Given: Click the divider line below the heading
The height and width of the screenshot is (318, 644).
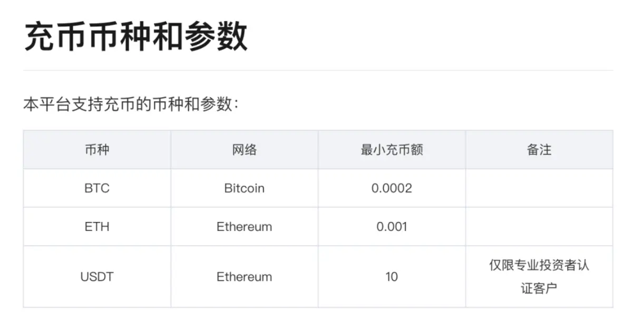Looking at the screenshot, I should 318,70.
